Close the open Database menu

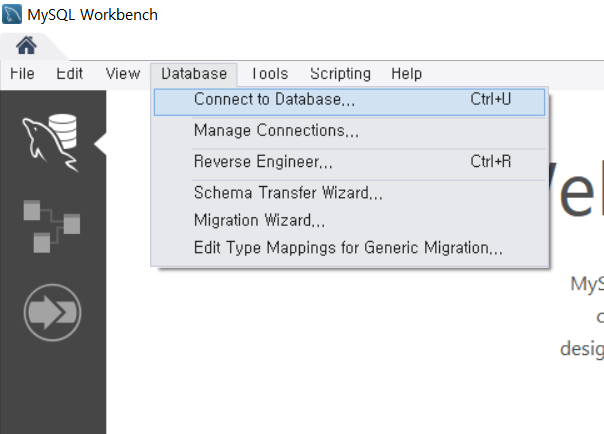pos(194,74)
